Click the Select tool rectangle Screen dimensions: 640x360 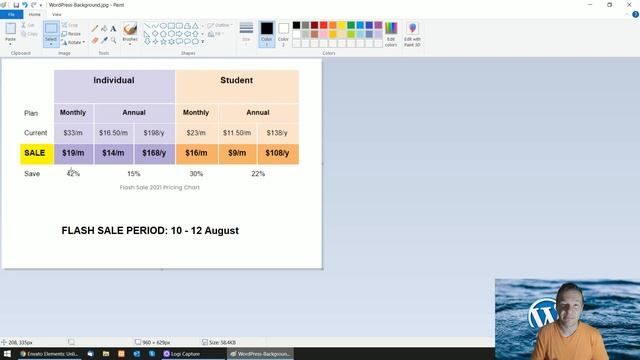[x=51, y=29]
